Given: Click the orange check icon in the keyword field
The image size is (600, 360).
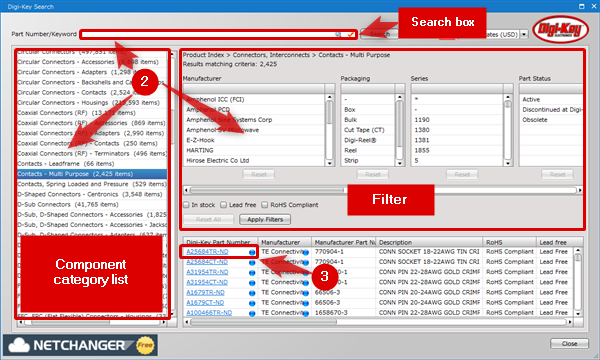Looking at the screenshot, I should point(351,34).
